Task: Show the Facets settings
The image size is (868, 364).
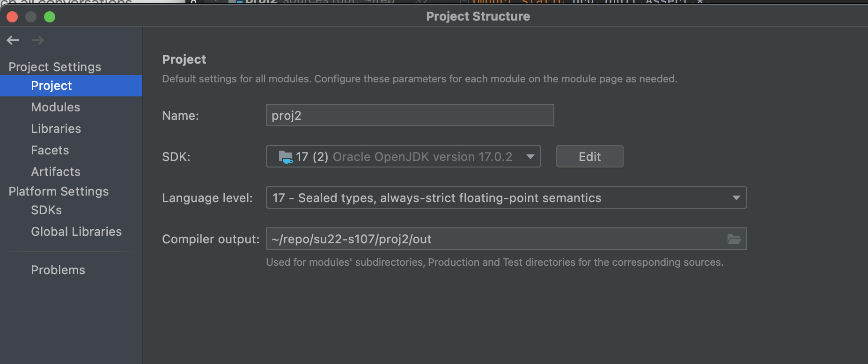Action: click(50, 150)
